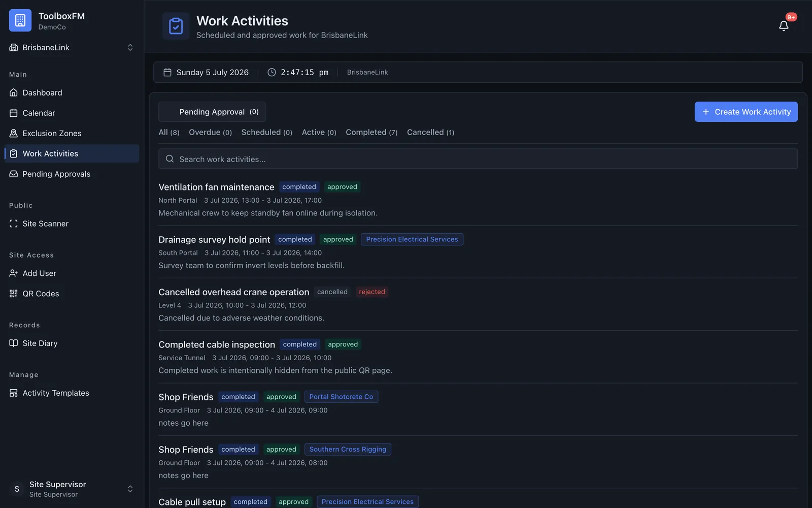812x508 pixels.
Task: Click the Exclusion Zones person-pin icon
Action: [14, 133]
